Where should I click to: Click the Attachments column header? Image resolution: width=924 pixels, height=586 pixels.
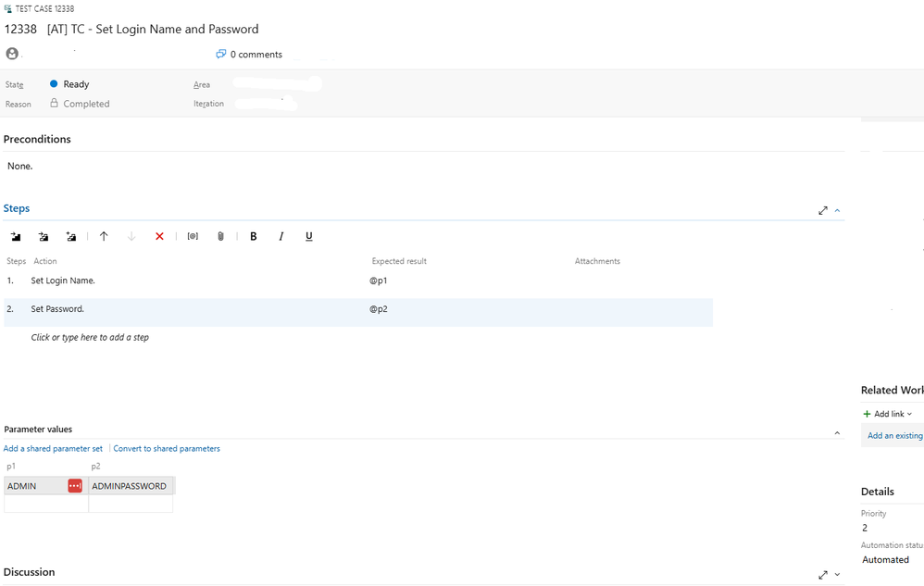click(597, 261)
